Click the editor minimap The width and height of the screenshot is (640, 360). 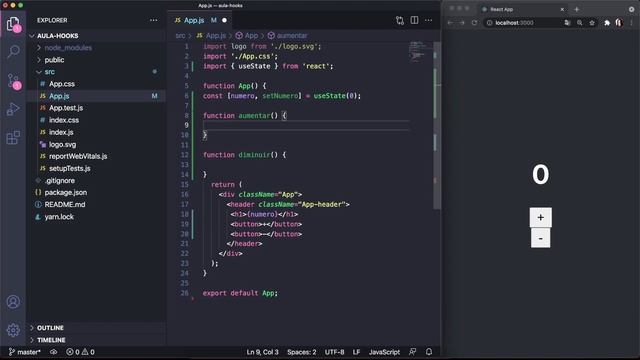(418, 52)
